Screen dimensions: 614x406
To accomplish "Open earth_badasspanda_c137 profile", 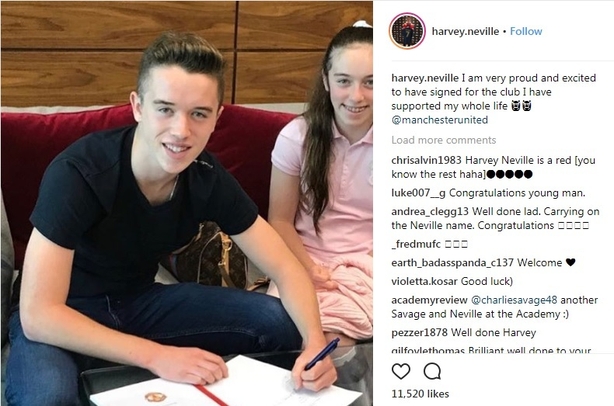I will 452,263.
